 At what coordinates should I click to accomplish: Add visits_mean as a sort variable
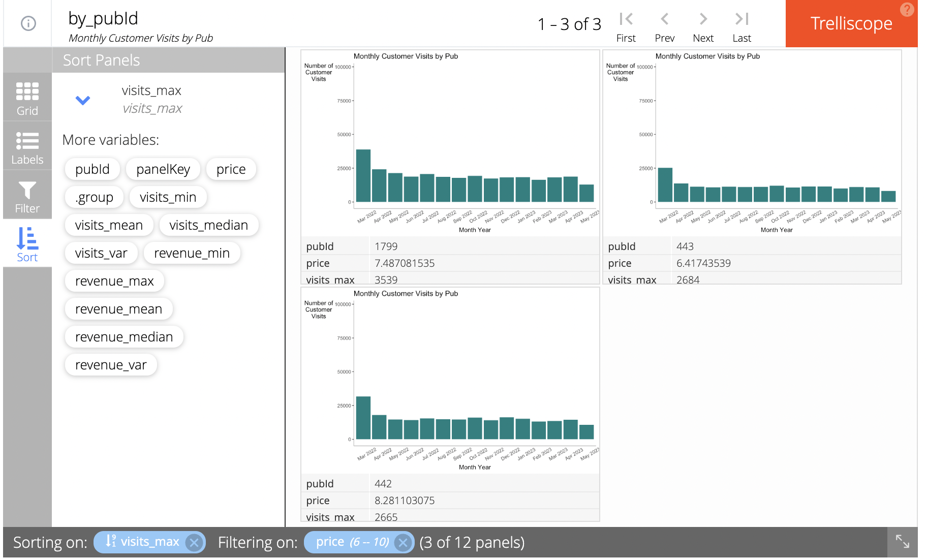click(109, 225)
